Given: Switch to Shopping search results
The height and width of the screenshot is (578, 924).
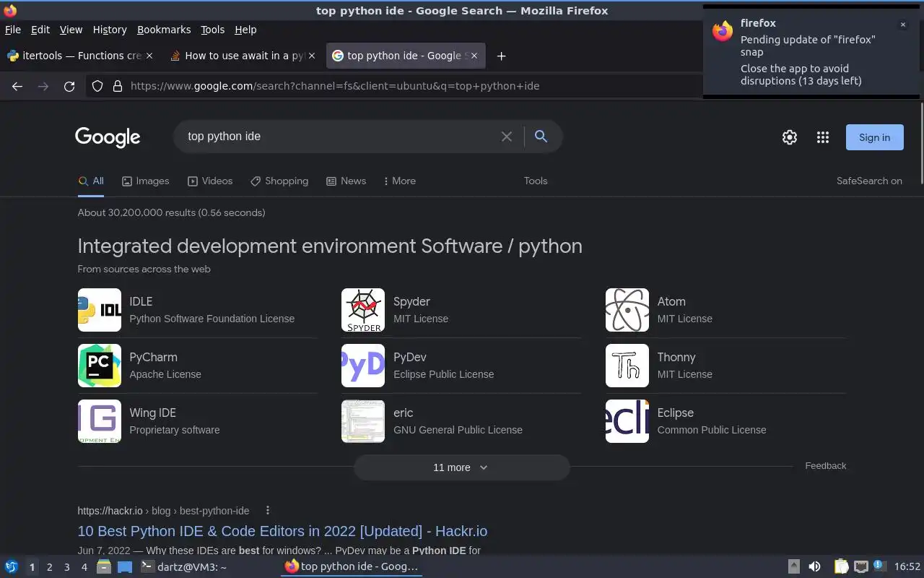Looking at the screenshot, I should [279, 181].
